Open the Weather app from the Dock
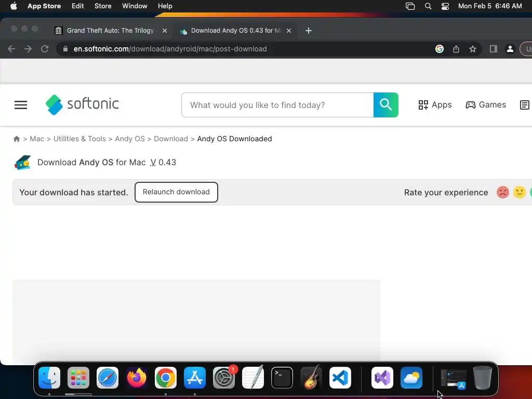Image resolution: width=532 pixels, height=399 pixels. pyautogui.click(x=411, y=378)
